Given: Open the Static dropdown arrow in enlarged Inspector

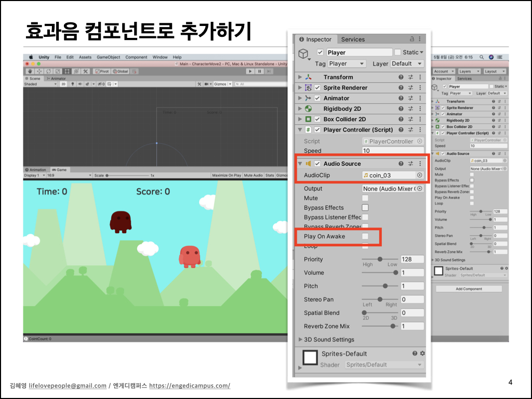Looking at the screenshot, I should coord(422,52).
